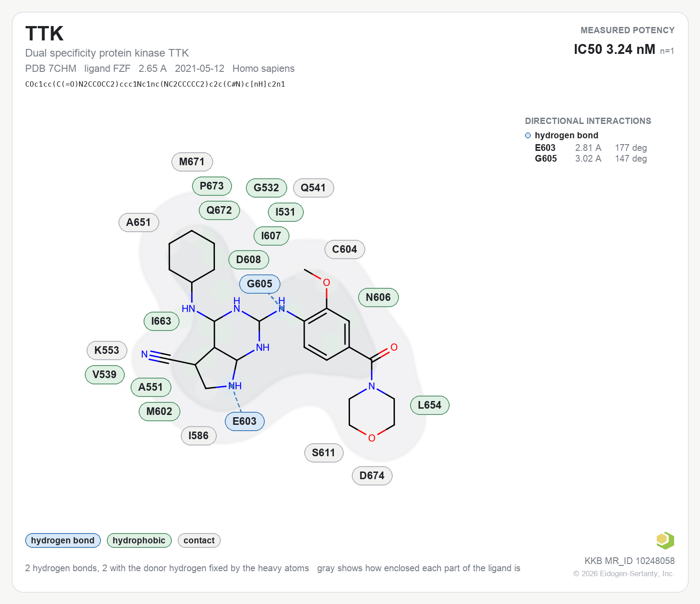700x604 pixels.
Task: Click residue label S611
Action: [324, 453]
